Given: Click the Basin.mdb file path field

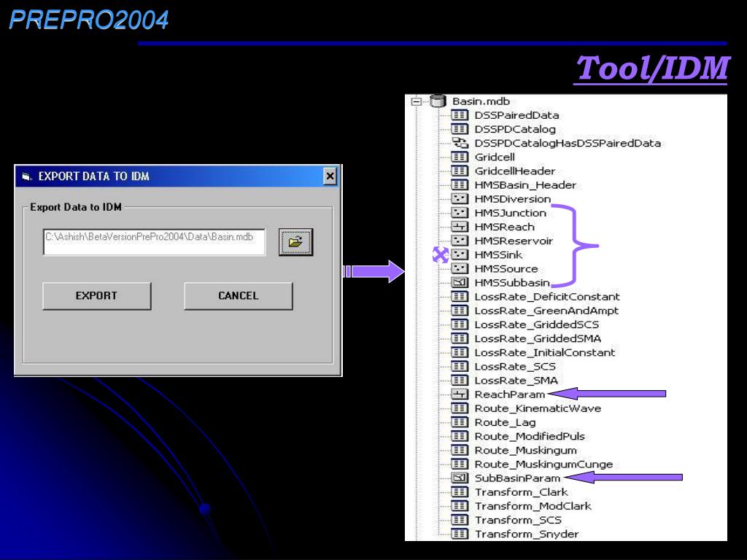Looking at the screenshot, I should tap(154, 242).
